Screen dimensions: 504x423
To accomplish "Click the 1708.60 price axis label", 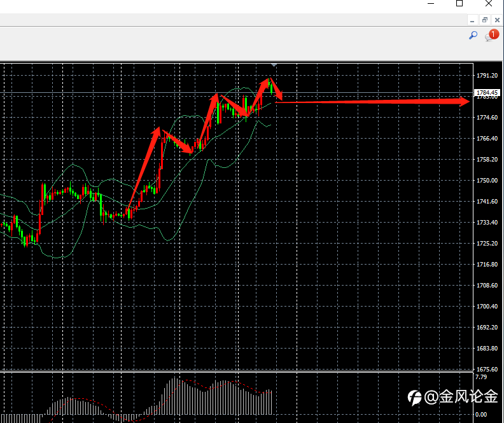I will point(487,285).
